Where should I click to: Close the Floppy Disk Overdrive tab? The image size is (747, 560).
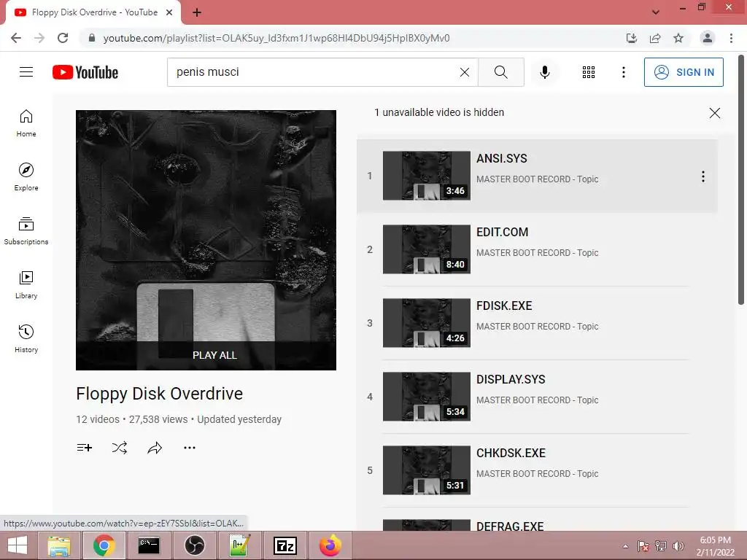169,13
